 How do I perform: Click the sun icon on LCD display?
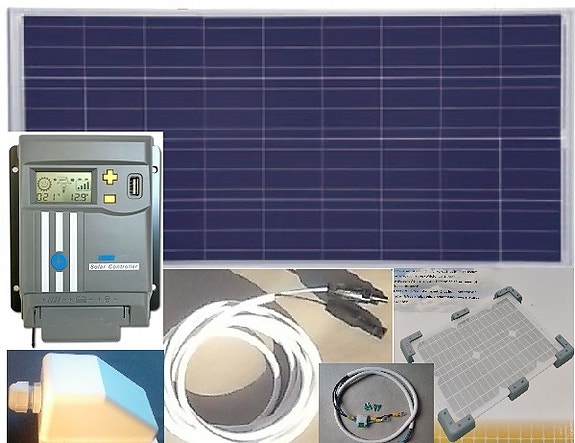[45, 183]
